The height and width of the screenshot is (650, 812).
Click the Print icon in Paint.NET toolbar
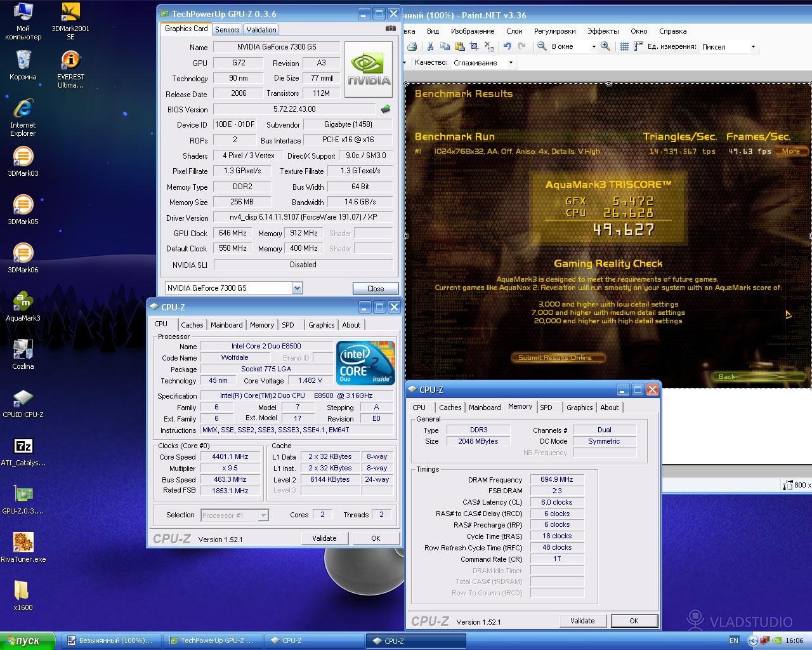coord(412,46)
